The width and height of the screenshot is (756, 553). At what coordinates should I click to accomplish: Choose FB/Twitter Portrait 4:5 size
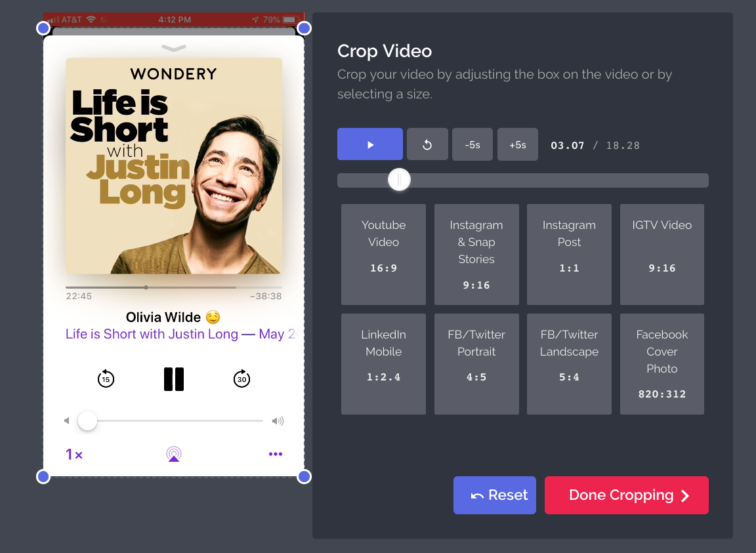coord(476,363)
